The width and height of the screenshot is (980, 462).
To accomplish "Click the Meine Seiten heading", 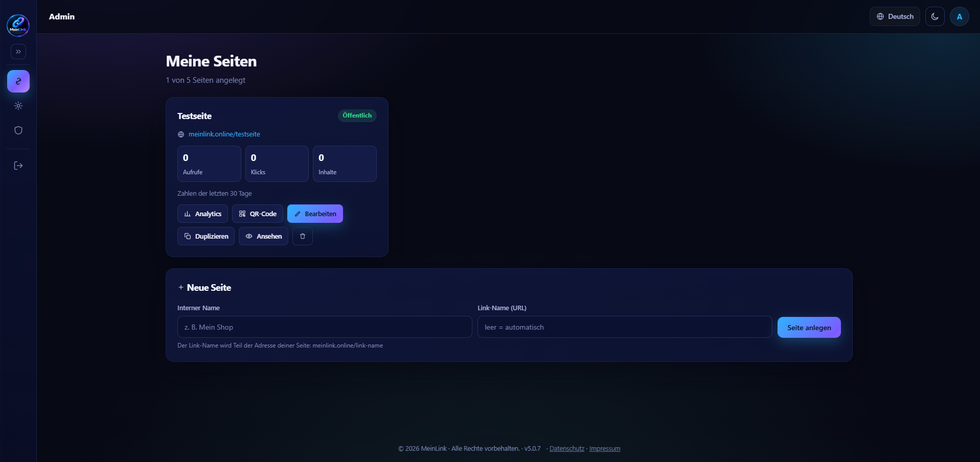I will (211, 61).
